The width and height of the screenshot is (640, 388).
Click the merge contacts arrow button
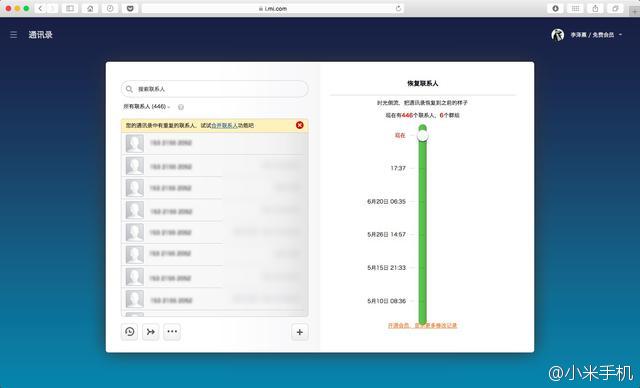(x=151, y=332)
